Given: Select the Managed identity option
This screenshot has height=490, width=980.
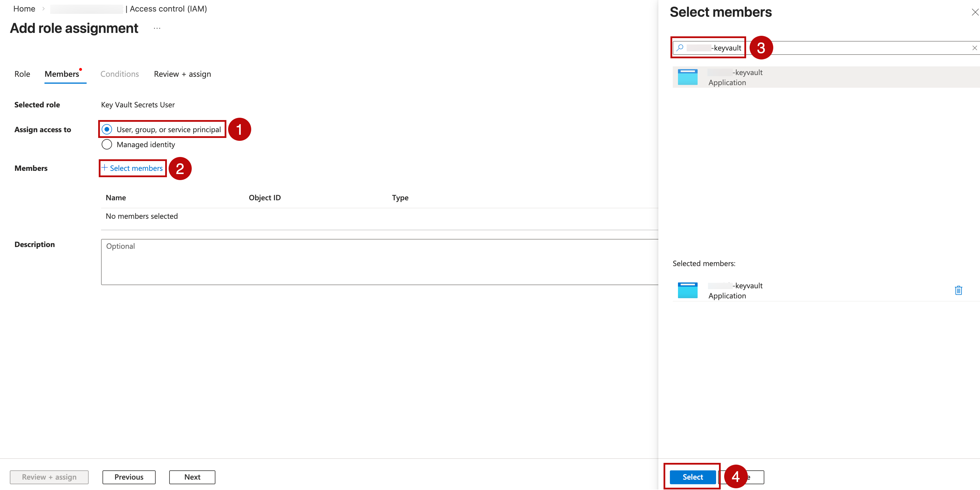Looking at the screenshot, I should [107, 145].
